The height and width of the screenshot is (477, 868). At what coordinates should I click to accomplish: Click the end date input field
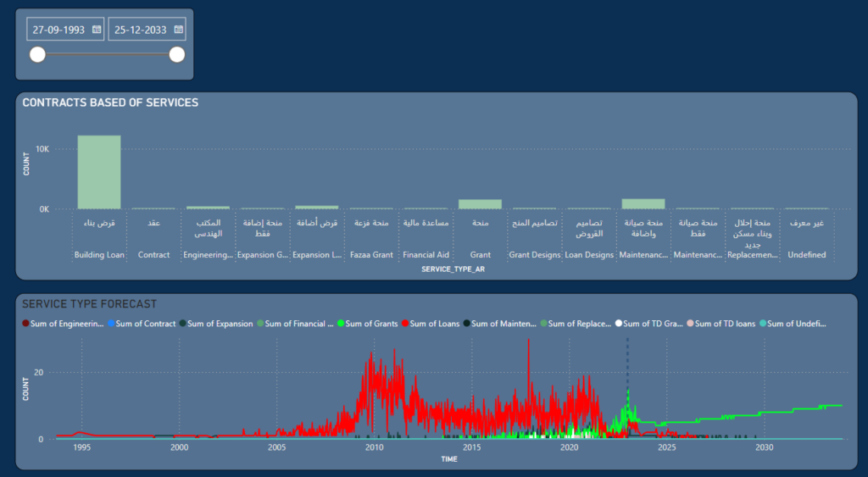click(141, 29)
